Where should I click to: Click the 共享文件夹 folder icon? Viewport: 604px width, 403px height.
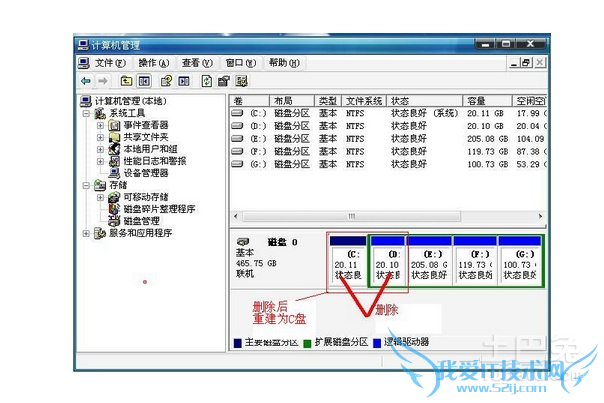click(x=114, y=137)
